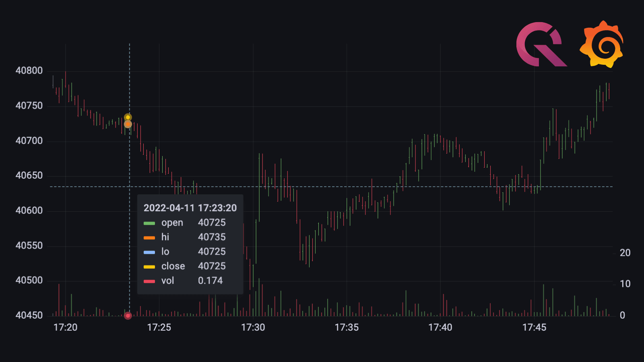The width and height of the screenshot is (644, 362).
Task: Click the 20 volume axis label
Action: (625, 253)
